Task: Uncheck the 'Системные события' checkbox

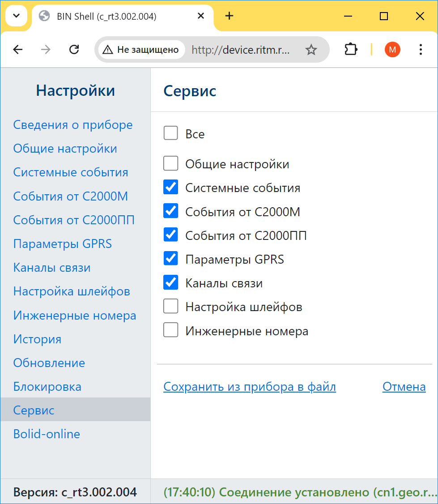Action: [x=170, y=187]
